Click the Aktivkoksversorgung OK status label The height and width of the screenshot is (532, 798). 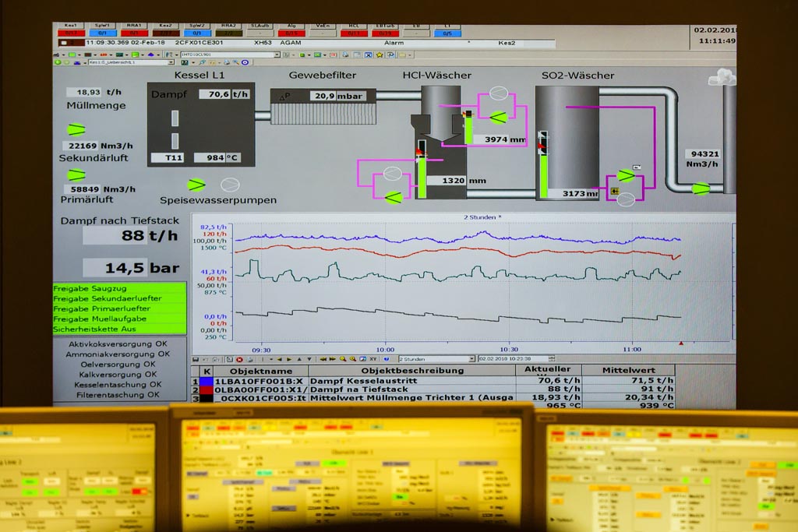(117, 344)
